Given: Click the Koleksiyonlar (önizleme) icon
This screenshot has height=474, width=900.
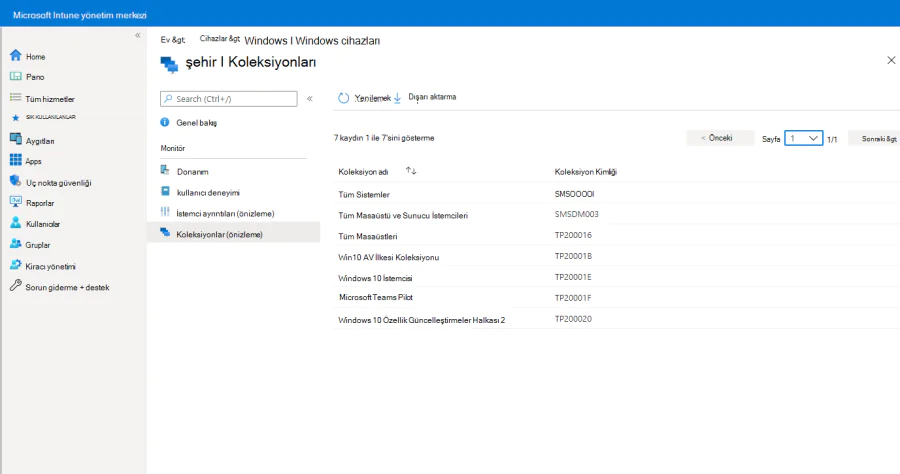Looking at the screenshot, I should pos(165,232).
